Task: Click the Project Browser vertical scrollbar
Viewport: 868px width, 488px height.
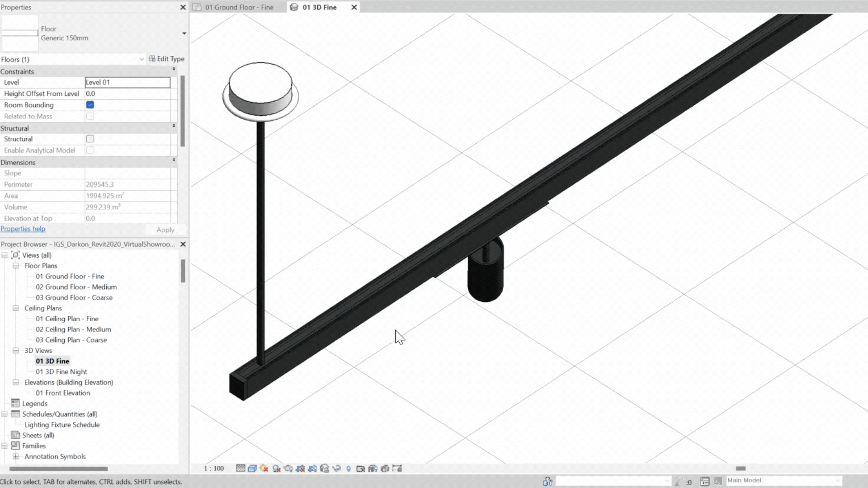Action: coord(183,271)
